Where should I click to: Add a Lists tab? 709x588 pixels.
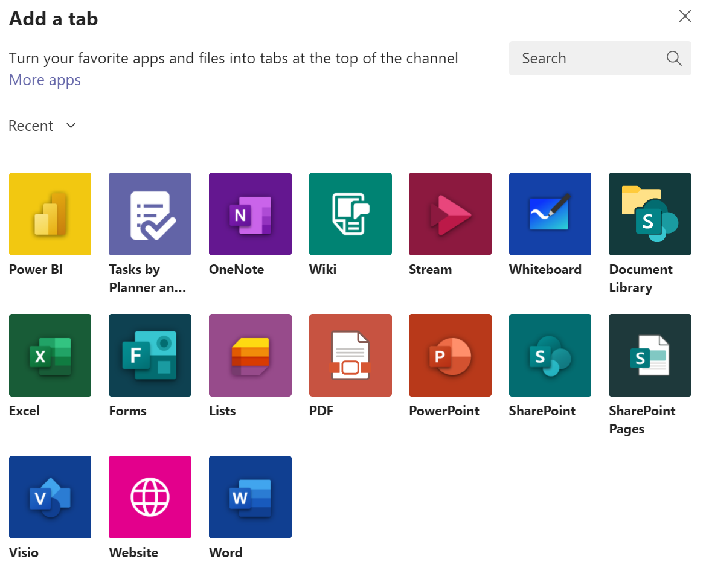point(250,355)
